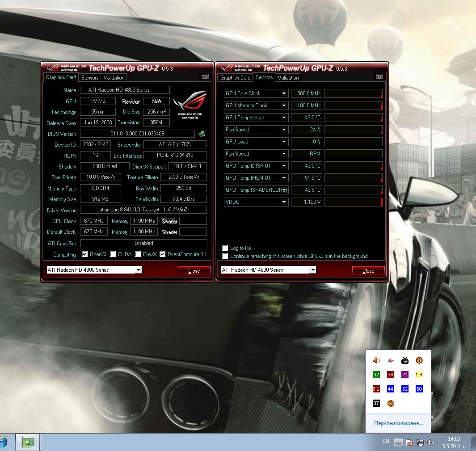This screenshot has height=451, width=476.
Task: Enable Log to file
Action: pyautogui.click(x=225, y=248)
